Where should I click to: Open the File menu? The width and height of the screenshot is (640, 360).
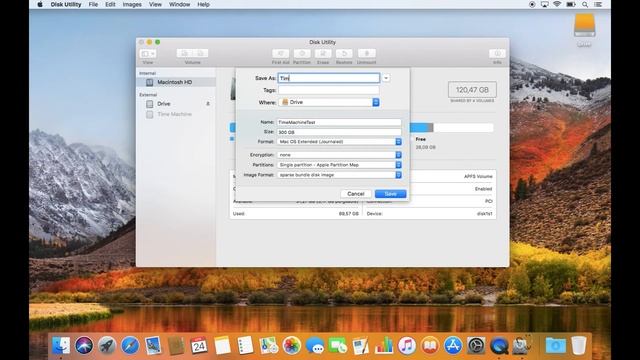tap(93, 4)
